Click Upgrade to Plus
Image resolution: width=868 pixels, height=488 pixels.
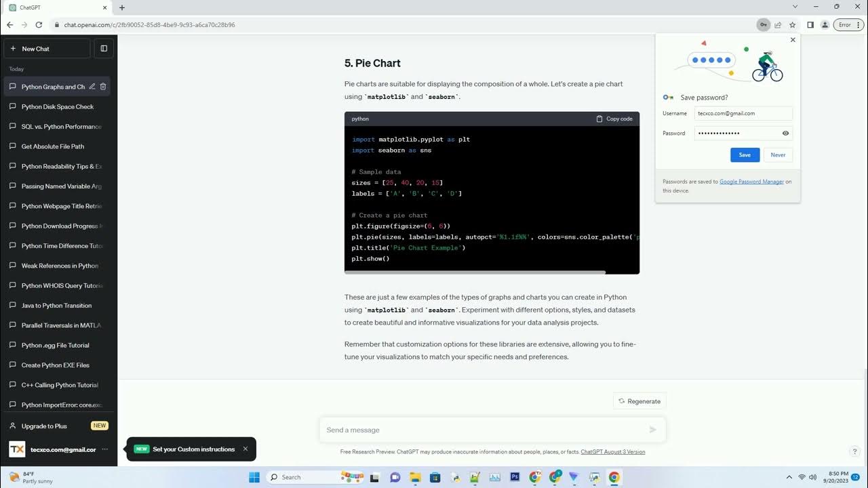pos(58,426)
